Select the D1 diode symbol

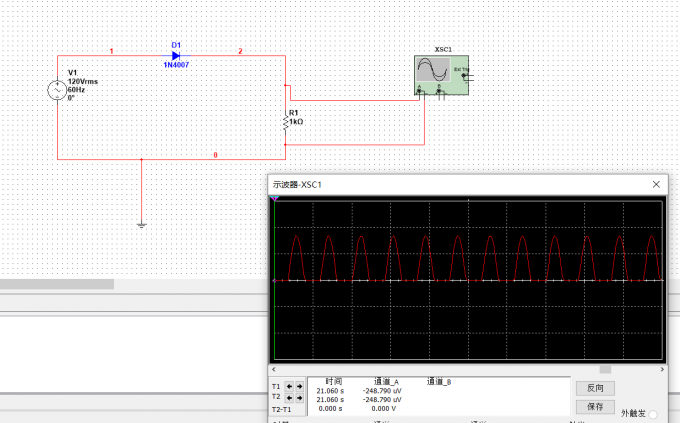pyautogui.click(x=176, y=56)
